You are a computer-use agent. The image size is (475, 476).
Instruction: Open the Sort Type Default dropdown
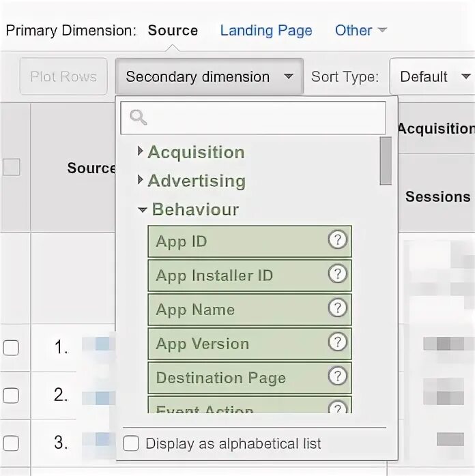(434, 77)
